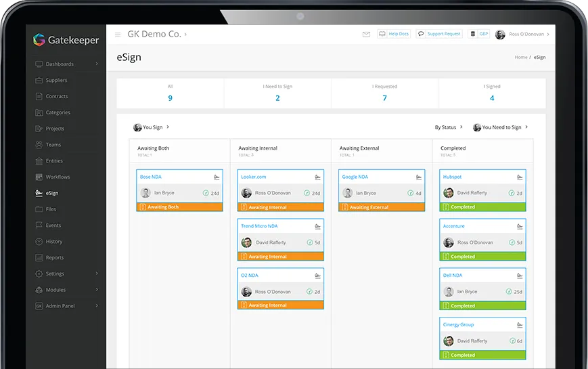This screenshot has height=369, width=588.
Task: Click Ross O'Donovan avatar on O2 NDA card
Action: [246, 292]
